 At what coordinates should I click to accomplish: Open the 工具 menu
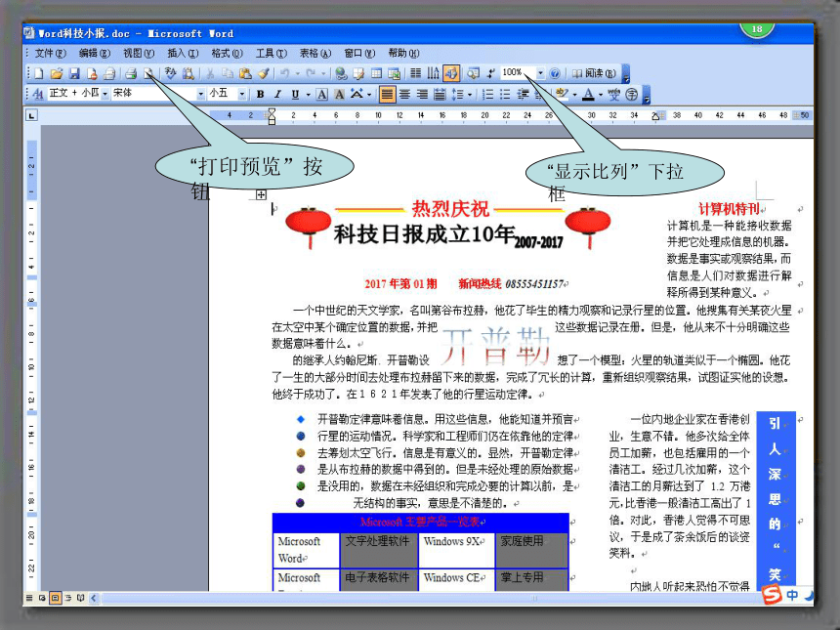272,53
